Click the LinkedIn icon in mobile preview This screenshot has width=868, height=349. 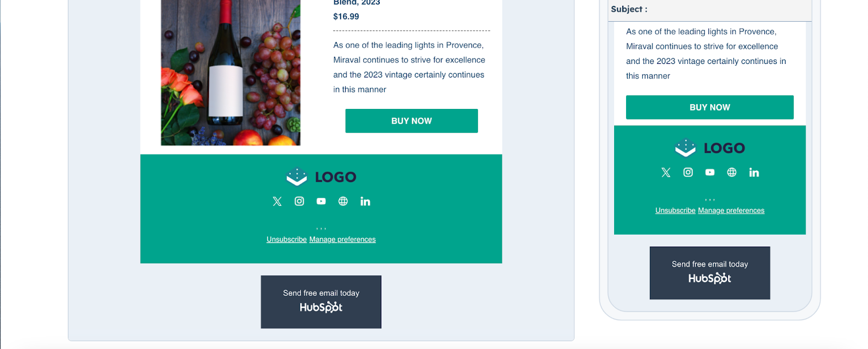[x=754, y=172]
